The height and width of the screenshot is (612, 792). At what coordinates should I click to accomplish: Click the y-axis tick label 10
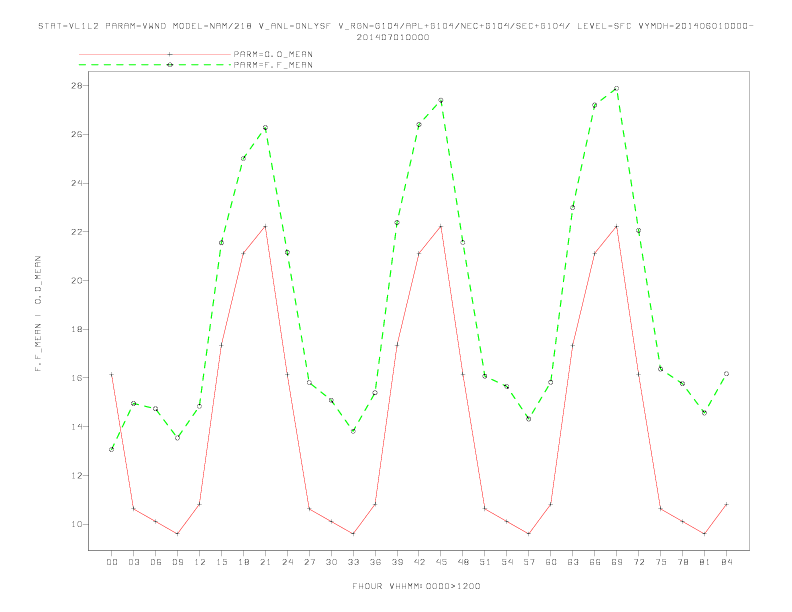pyautogui.click(x=77, y=524)
